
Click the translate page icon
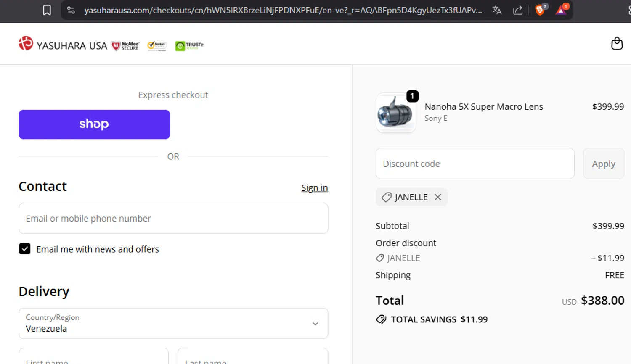[497, 10]
